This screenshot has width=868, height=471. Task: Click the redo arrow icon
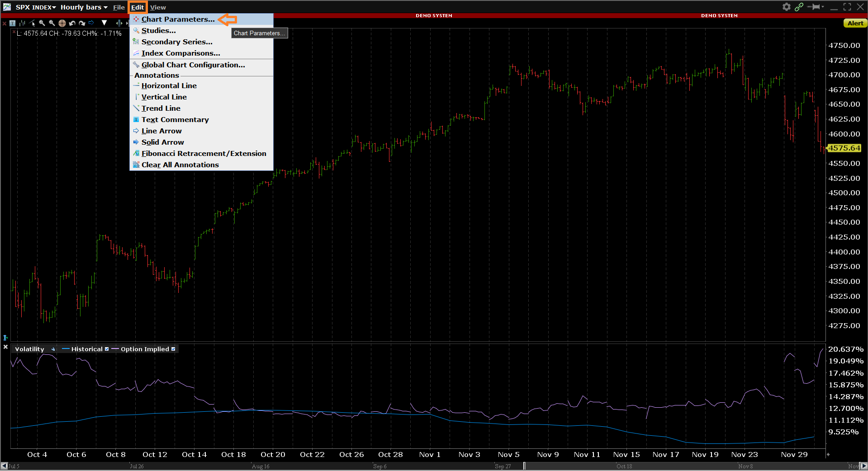coord(82,23)
